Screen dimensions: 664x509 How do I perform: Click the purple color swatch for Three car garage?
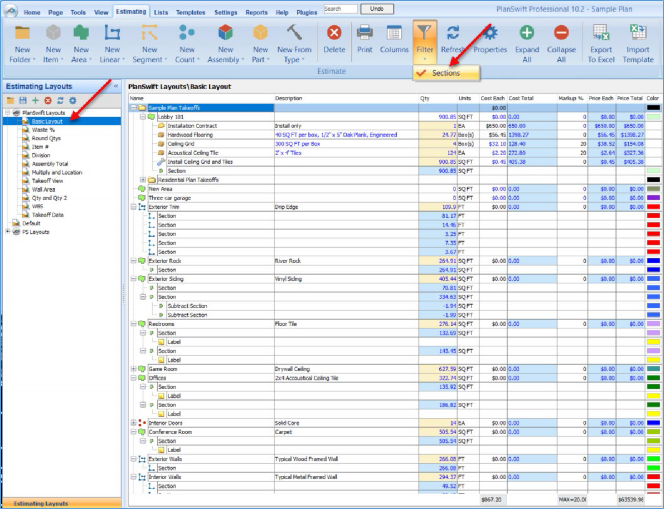click(x=653, y=198)
